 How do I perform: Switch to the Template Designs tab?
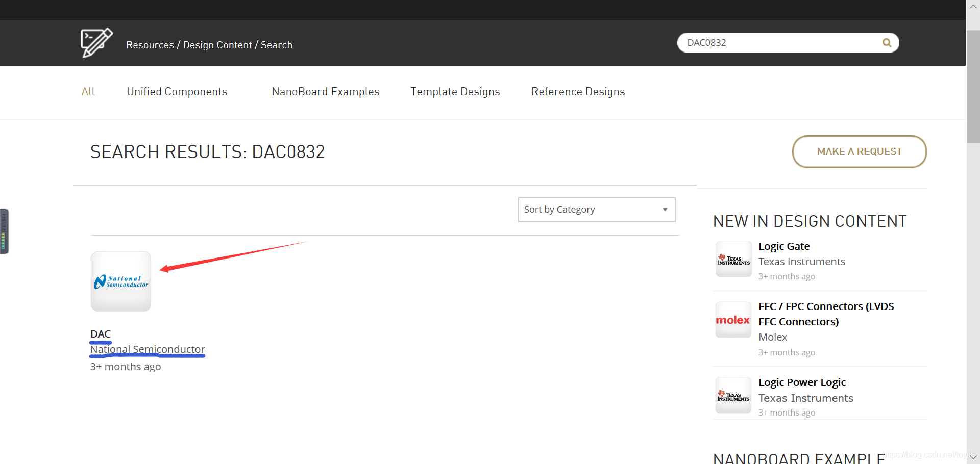[455, 92]
